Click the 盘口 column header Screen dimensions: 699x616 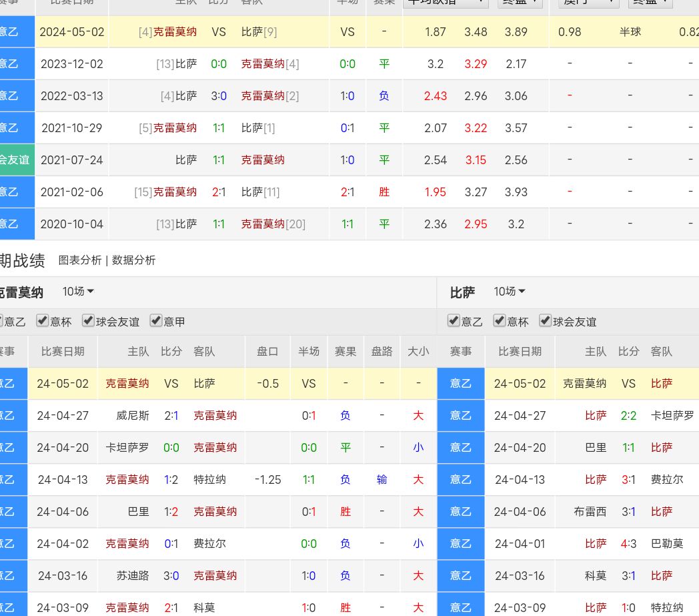pos(267,352)
